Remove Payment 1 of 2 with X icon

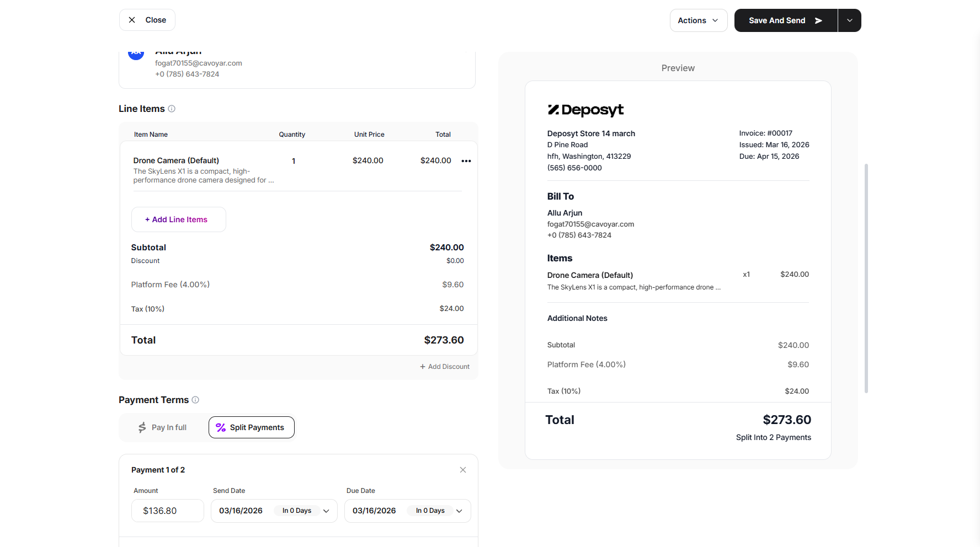463,470
